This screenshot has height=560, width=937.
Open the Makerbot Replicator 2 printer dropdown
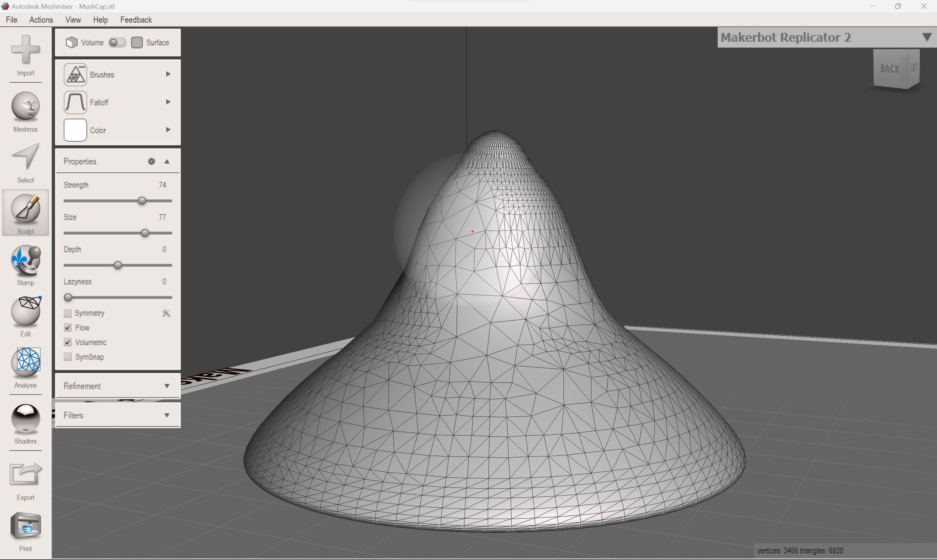(927, 37)
